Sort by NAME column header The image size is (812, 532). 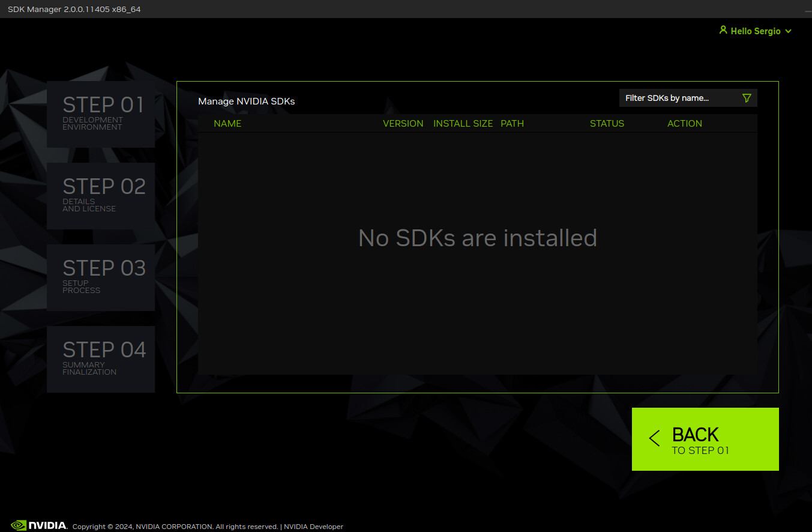[227, 124]
